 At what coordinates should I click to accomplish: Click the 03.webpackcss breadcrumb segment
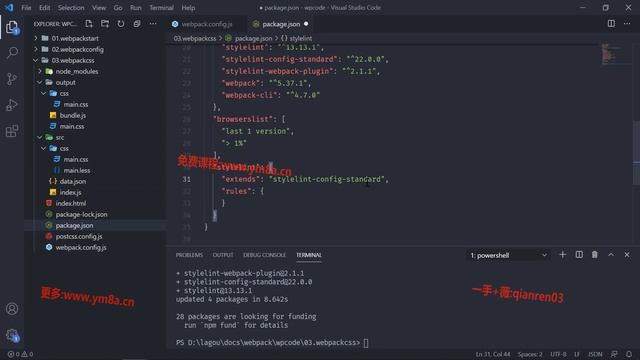click(x=195, y=38)
